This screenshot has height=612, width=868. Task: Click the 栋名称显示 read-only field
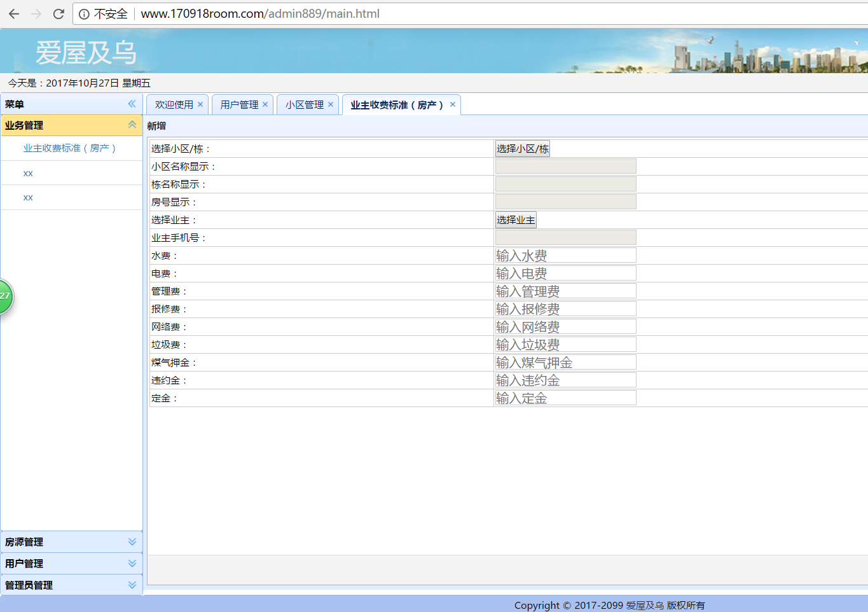pyautogui.click(x=565, y=184)
